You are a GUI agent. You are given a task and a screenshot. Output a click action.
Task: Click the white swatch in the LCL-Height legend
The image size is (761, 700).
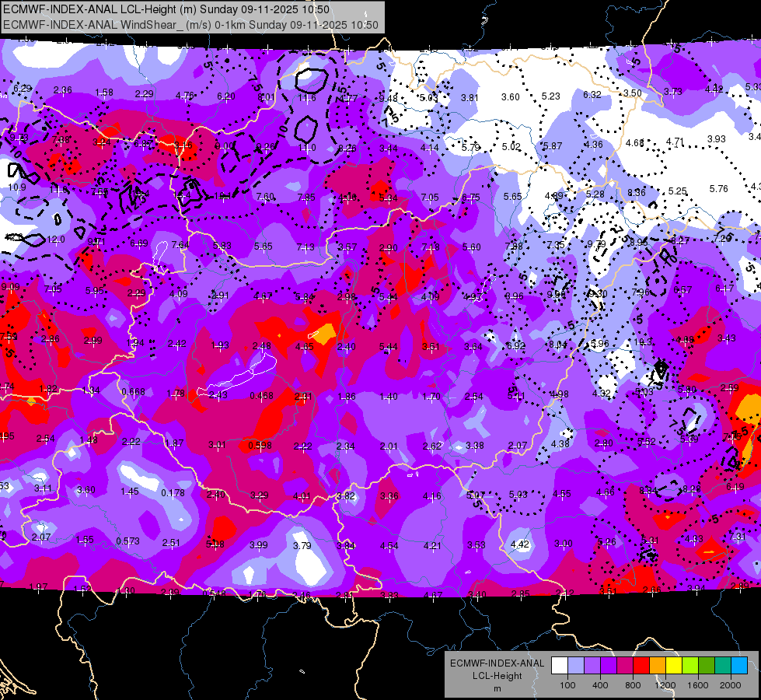pos(560,666)
